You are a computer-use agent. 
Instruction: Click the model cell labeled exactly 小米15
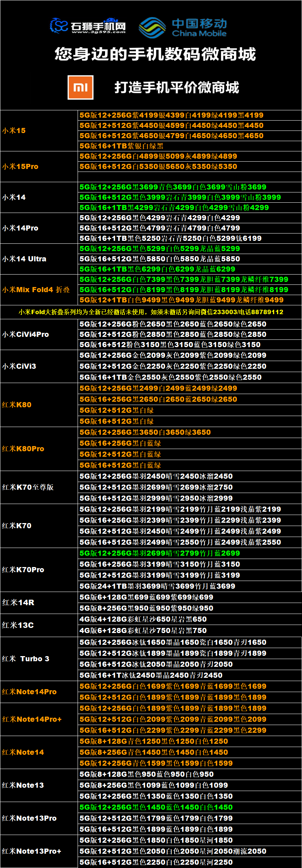[x=39, y=130]
